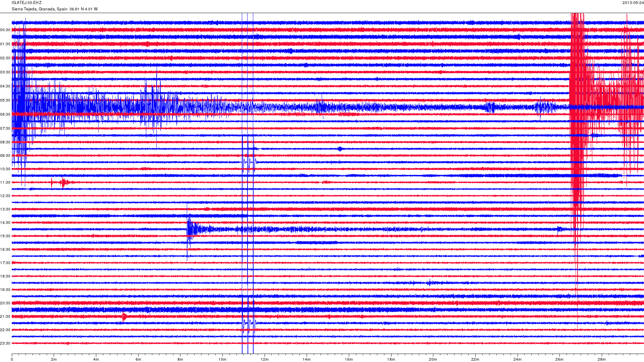Select the 17:30 time label
Image resolution: width=644 pixels, height=362 pixels.
[x=5, y=263]
